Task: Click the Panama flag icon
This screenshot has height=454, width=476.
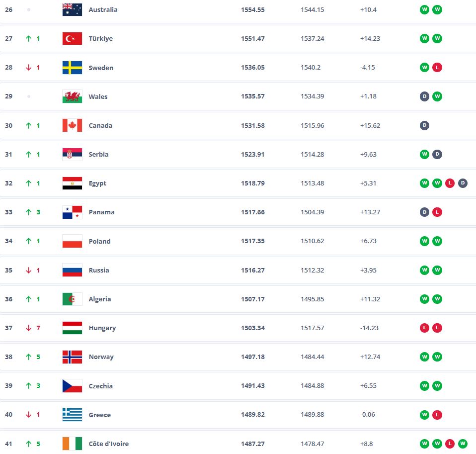Action: (x=72, y=212)
